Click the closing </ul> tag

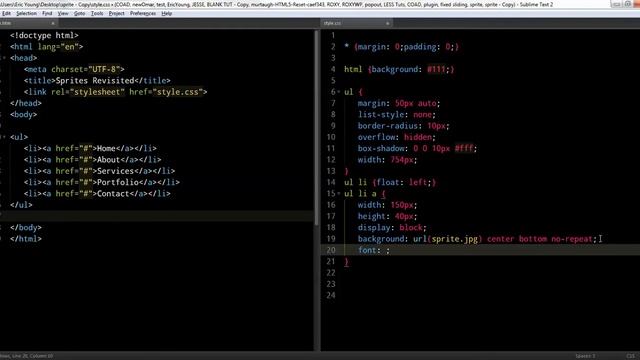click(x=21, y=205)
